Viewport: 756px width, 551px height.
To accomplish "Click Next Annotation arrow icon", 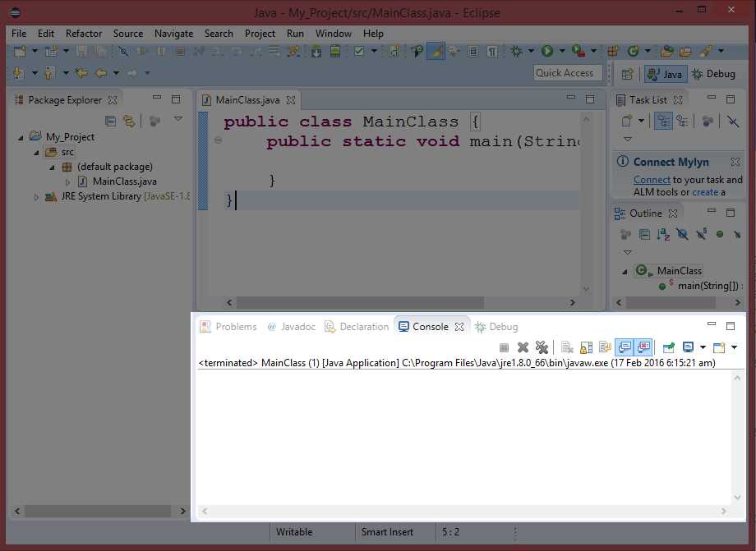I will (18, 73).
